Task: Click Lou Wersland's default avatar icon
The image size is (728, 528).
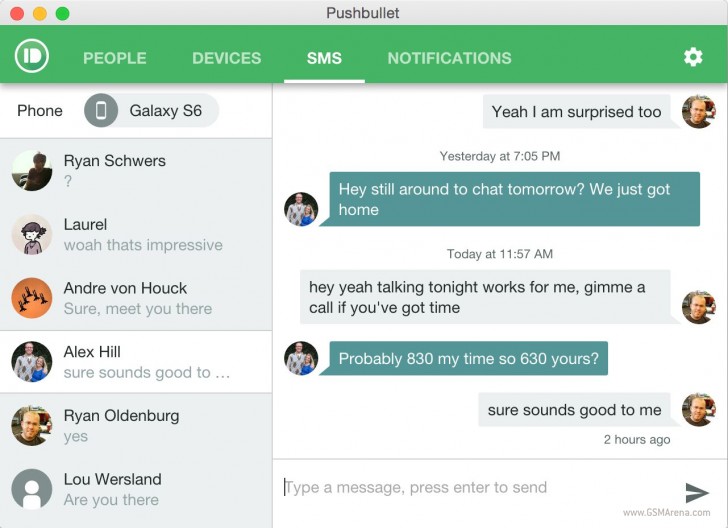Action: pyautogui.click(x=32, y=489)
